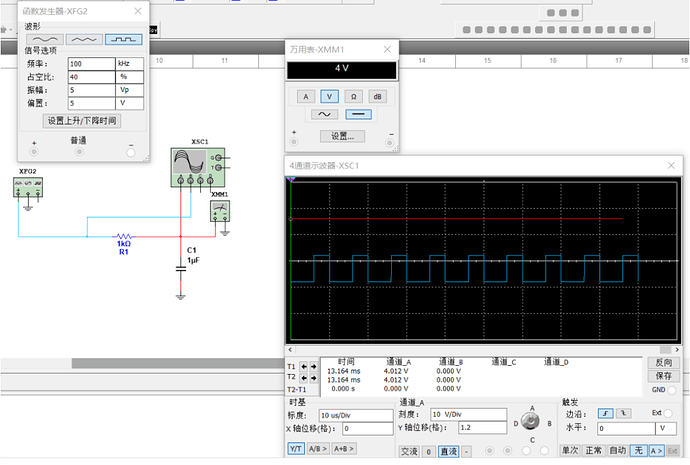Viewport: 690px width, 465px height.
Task: Switch channel A coupling to 交流 (AC)
Action: pyautogui.click(x=409, y=450)
